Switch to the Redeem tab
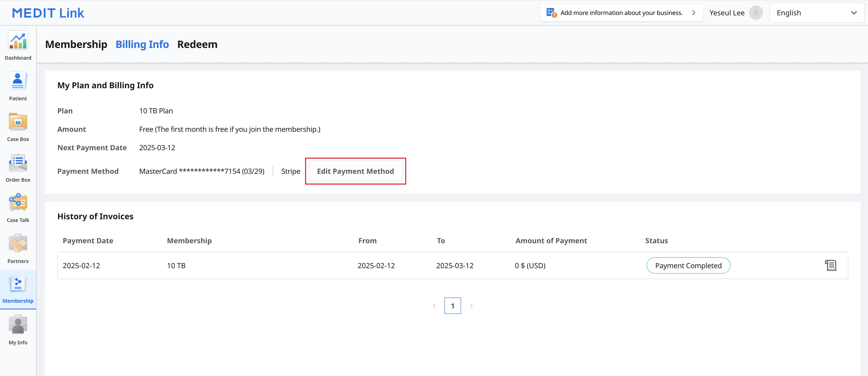This screenshot has width=868, height=376. (x=198, y=44)
